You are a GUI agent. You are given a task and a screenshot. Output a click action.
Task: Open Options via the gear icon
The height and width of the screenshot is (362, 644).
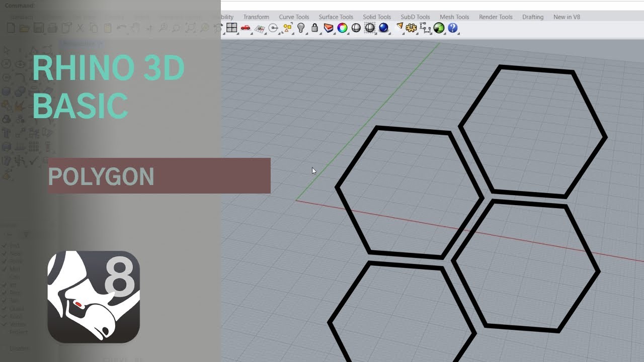(412, 28)
